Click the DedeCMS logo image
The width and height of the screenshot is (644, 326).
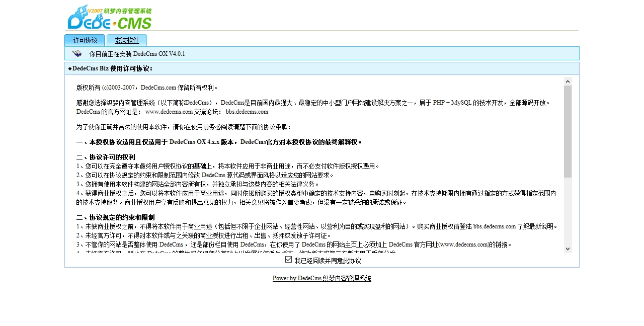(110, 18)
